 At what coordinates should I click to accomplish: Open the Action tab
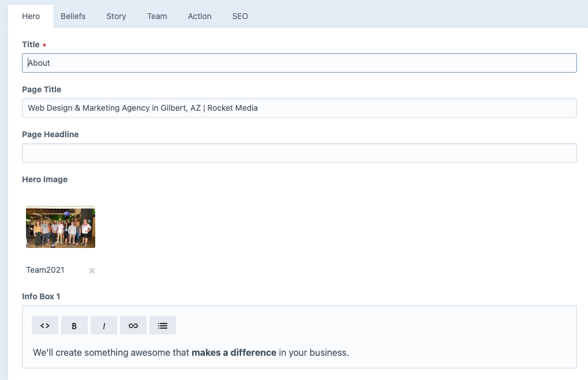tap(200, 16)
